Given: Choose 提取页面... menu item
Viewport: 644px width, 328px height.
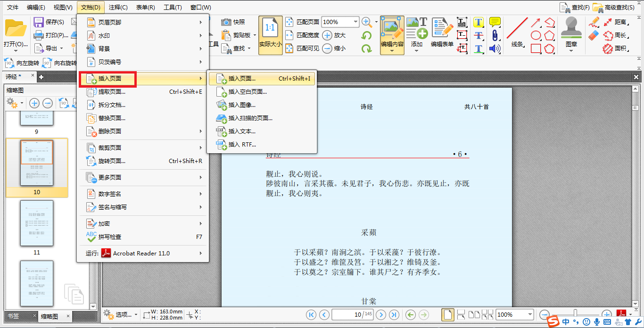Looking at the screenshot, I should click(x=143, y=91).
